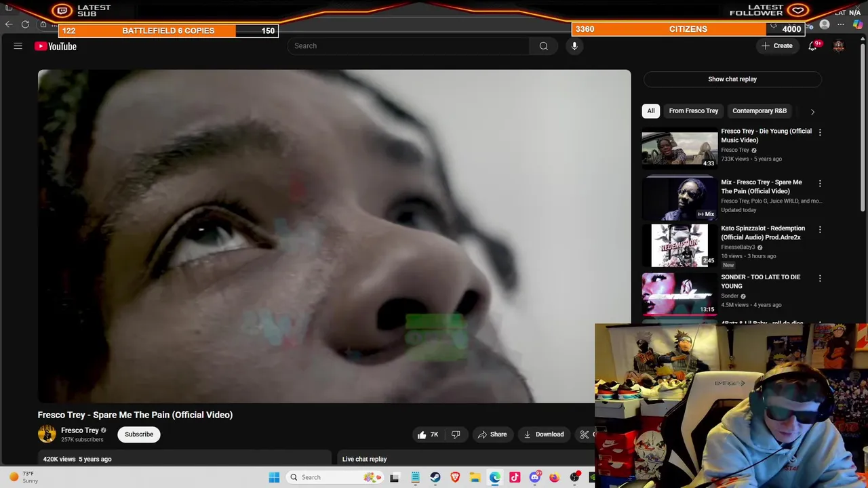Open Fresco Trey channel avatar

click(x=47, y=434)
